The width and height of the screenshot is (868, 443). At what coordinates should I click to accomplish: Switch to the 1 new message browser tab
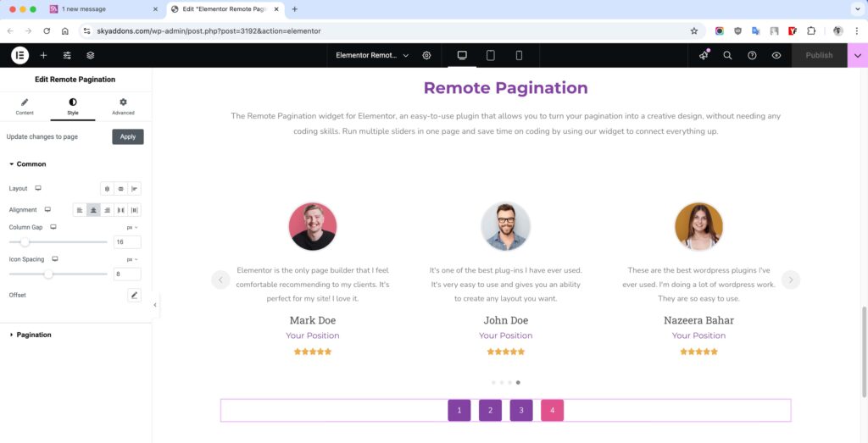coord(103,8)
